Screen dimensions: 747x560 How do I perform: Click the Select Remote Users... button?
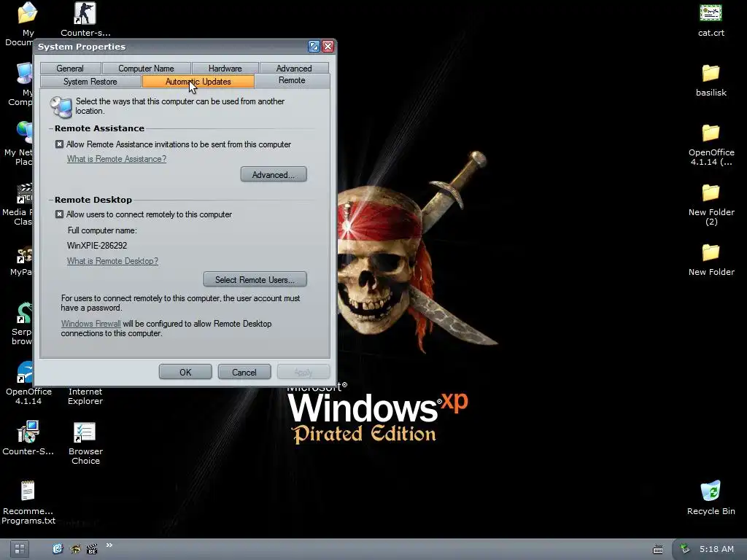point(255,279)
